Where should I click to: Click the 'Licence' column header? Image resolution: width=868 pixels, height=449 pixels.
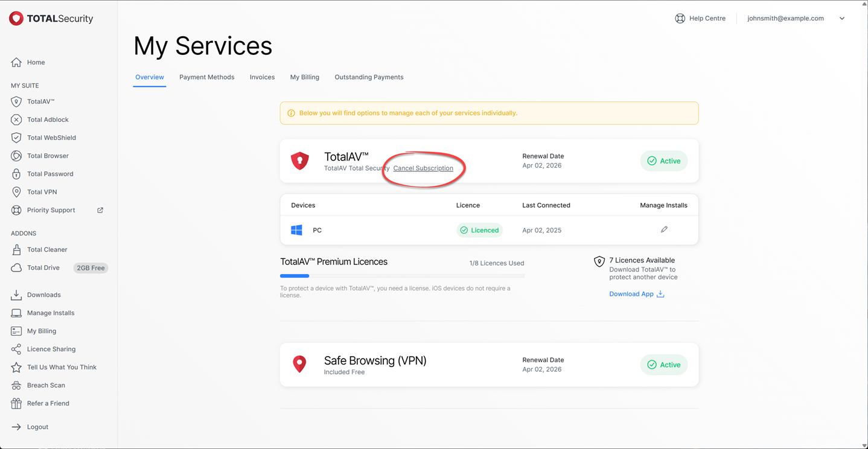click(x=468, y=205)
